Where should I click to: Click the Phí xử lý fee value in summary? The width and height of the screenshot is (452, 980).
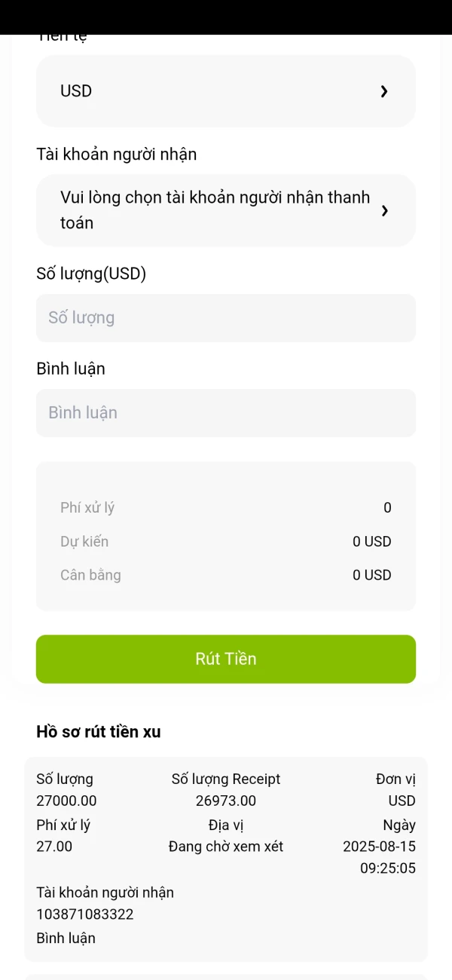click(x=387, y=508)
